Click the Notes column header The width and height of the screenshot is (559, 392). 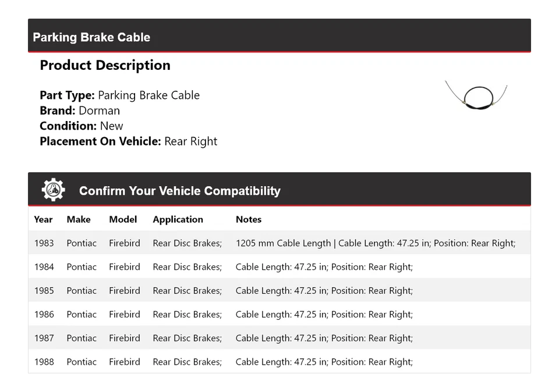click(x=249, y=219)
